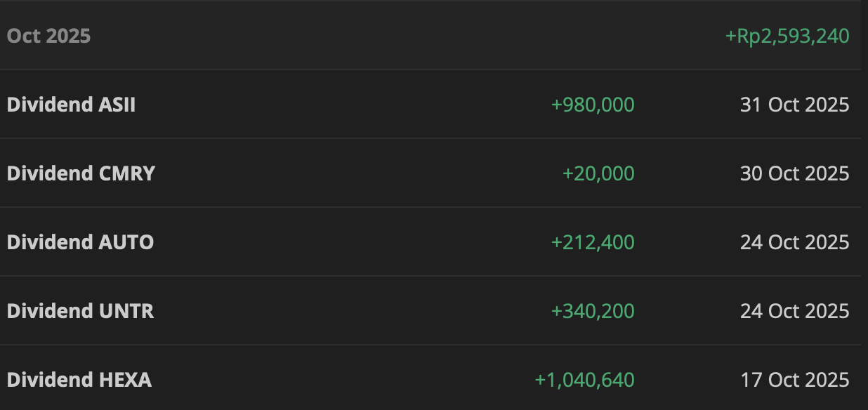Image resolution: width=868 pixels, height=410 pixels.
Task: Click the 17 Oct 2025 date
Action: coord(794,380)
